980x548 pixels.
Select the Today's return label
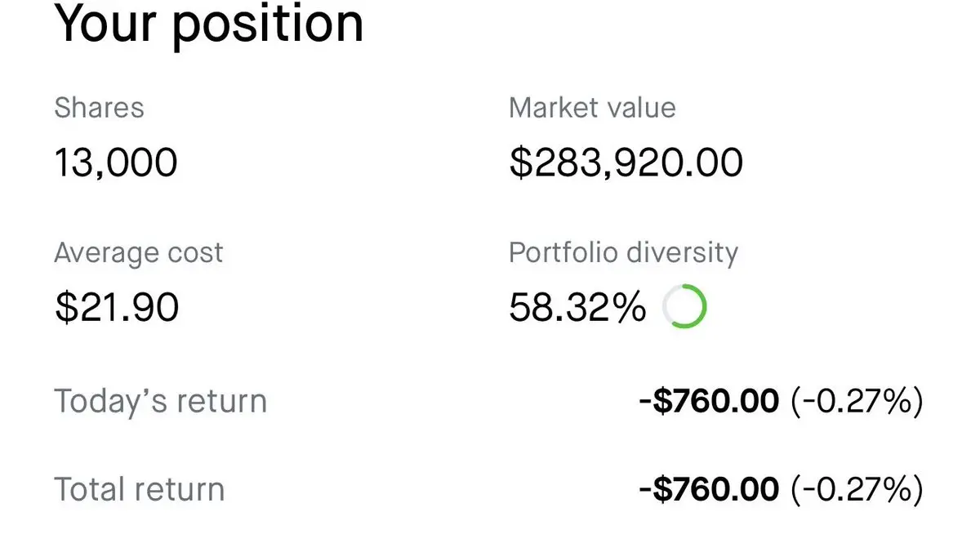tap(160, 401)
